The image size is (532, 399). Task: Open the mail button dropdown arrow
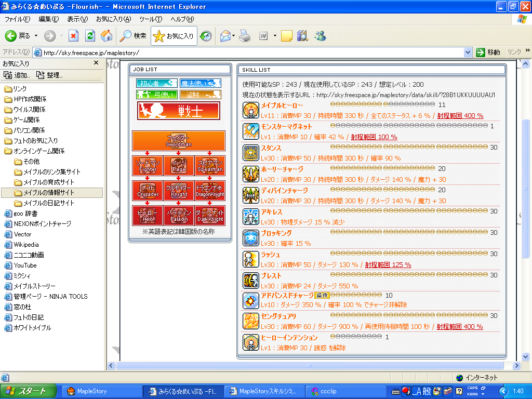coord(233,36)
